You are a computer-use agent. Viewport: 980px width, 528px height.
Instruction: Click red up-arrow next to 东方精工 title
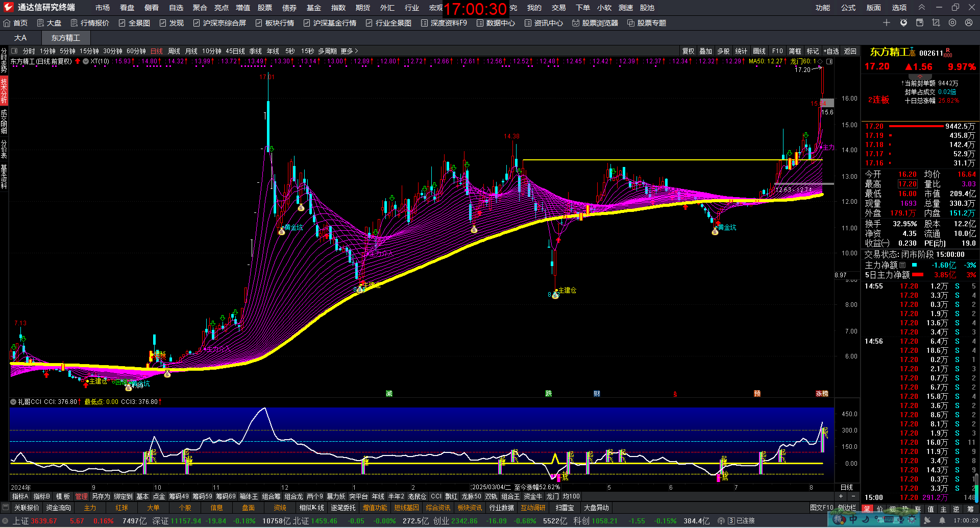78,61
